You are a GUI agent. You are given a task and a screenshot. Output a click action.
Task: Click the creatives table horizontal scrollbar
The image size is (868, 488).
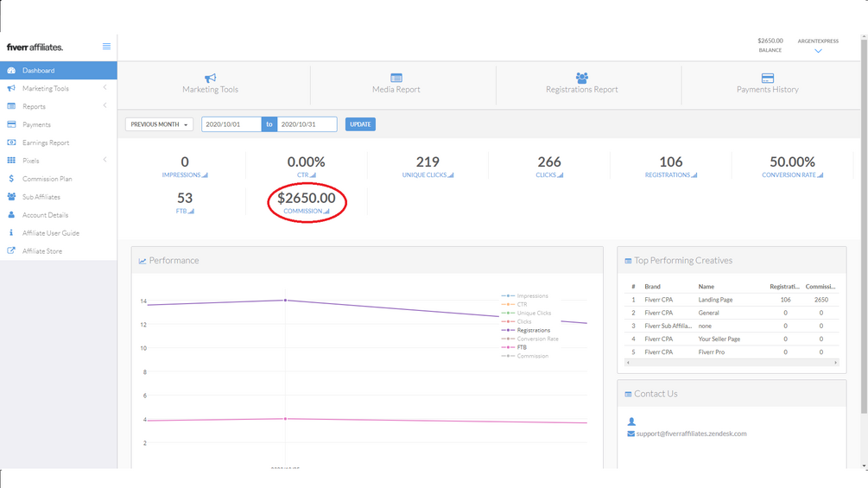(x=732, y=363)
